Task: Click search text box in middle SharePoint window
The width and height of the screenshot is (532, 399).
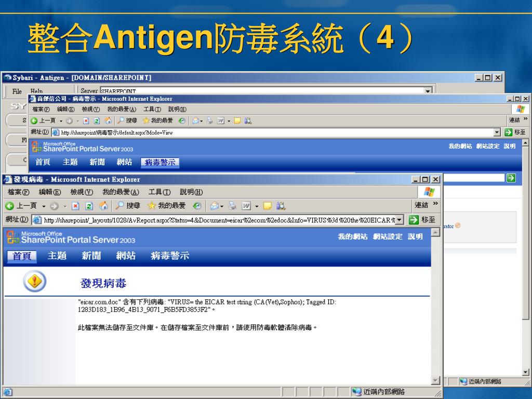Action: (x=474, y=178)
